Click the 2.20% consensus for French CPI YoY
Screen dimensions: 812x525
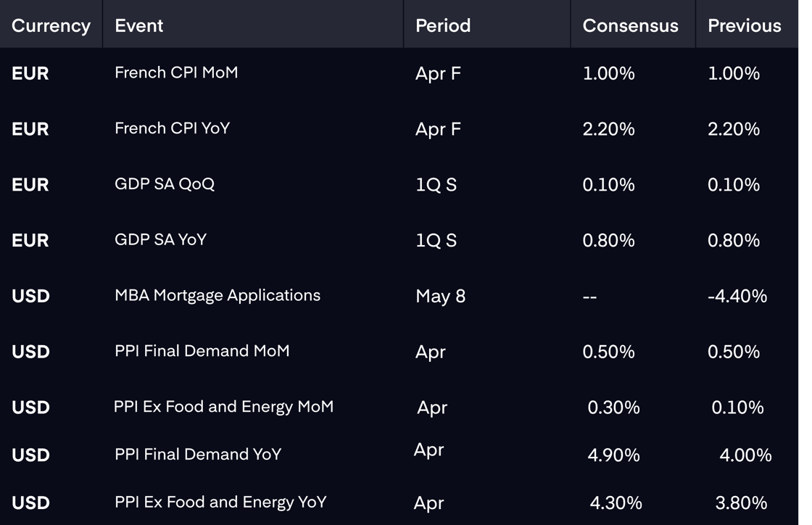tap(608, 129)
